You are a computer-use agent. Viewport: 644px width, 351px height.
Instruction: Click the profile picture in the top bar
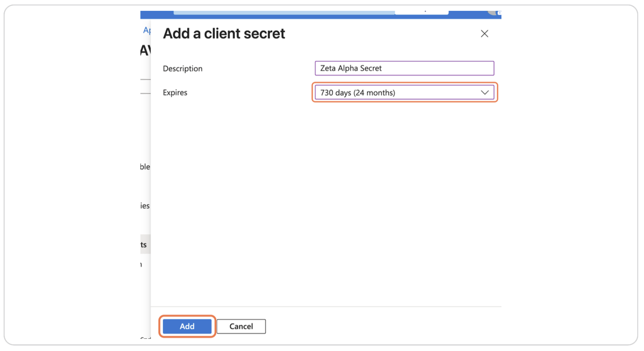(493, 12)
